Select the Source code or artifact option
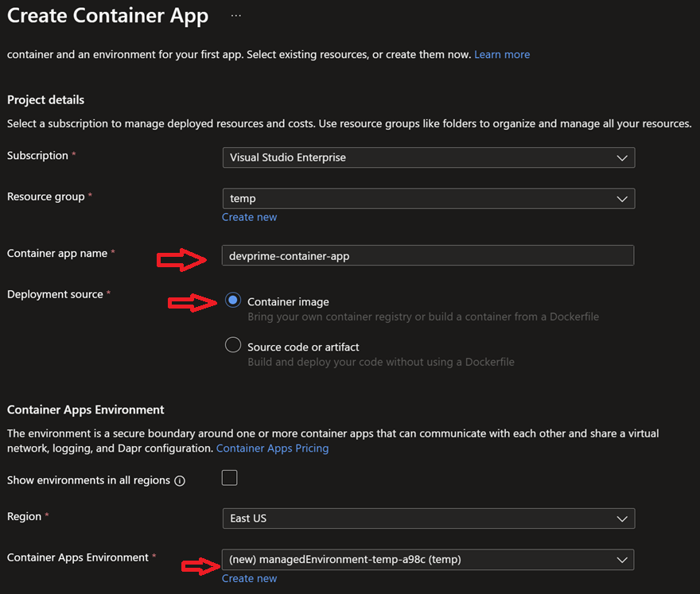Image resolution: width=700 pixels, height=594 pixels. (x=233, y=344)
